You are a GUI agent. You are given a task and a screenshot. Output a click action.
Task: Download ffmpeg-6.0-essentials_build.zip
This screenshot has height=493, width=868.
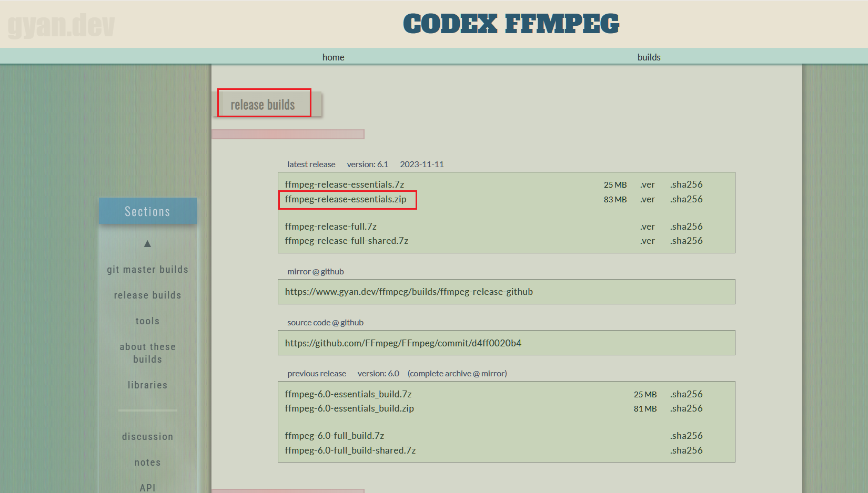349,408
